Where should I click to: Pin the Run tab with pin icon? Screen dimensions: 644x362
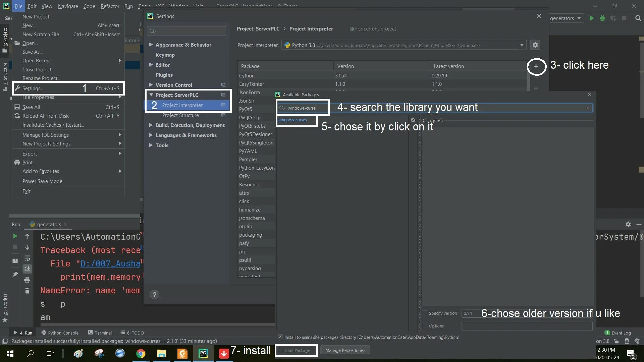[15, 275]
